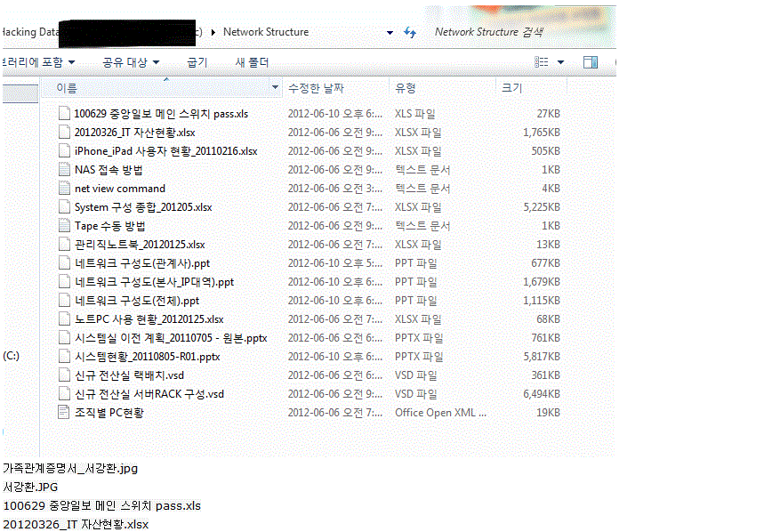
Task: Click the (C:) drive in navigation pane
Action: click(x=12, y=356)
